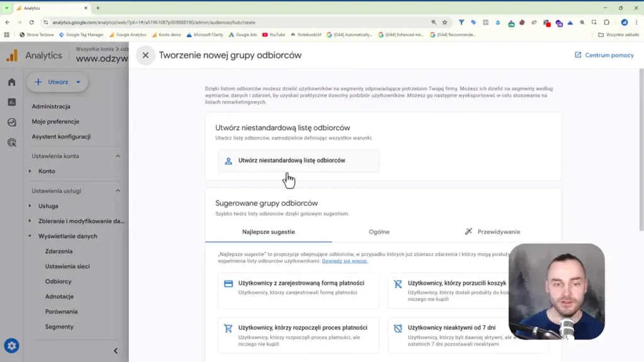Select Odbiorcy in the sidebar
Screen dimensions: 644x362
tap(58, 282)
